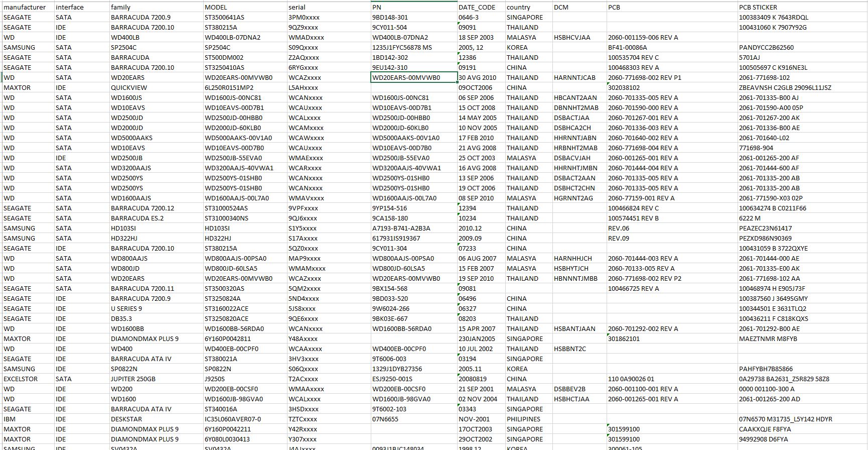
Task: Click DCM cell "HBCANT2AAN"
Action: (x=580, y=97)
